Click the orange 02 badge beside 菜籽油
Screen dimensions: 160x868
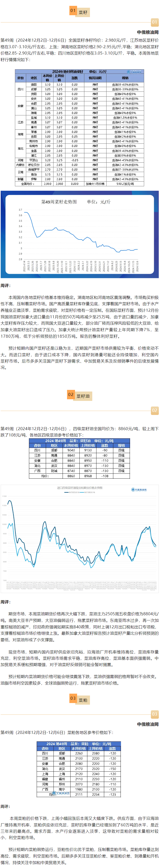coord(71,395)
